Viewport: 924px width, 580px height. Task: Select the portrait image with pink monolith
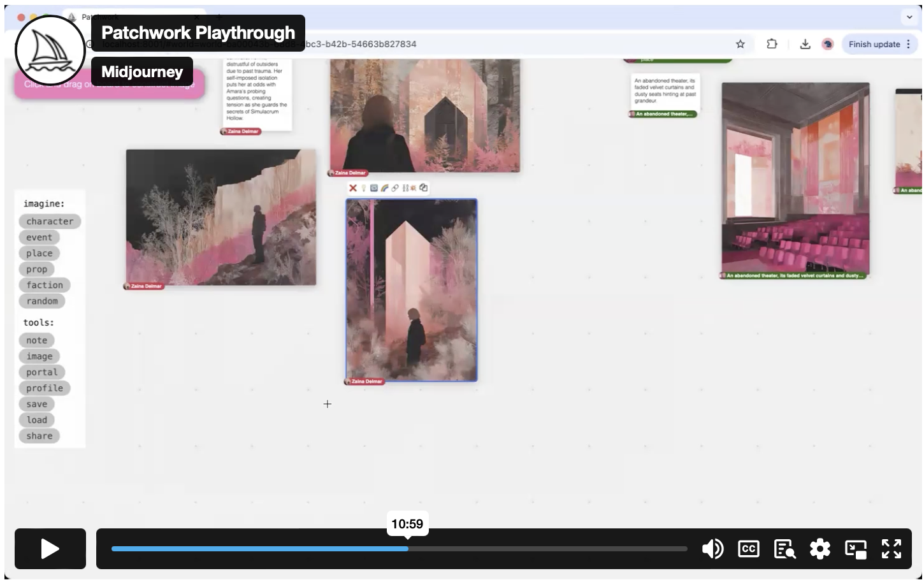[x=412, y=290]
